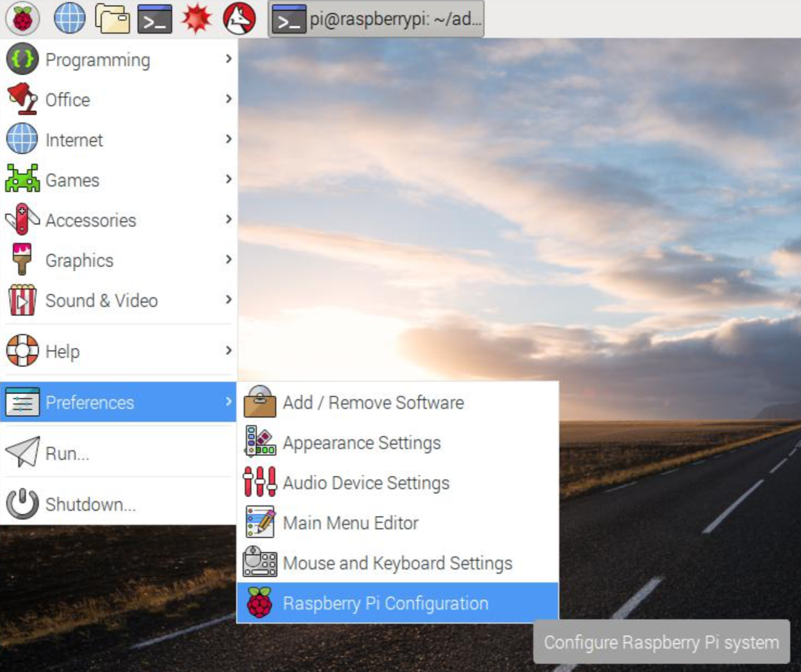This screenshot has width=801, height=672.
Task: Open the File Manager folder icon in taskbar
Action: 113,18
